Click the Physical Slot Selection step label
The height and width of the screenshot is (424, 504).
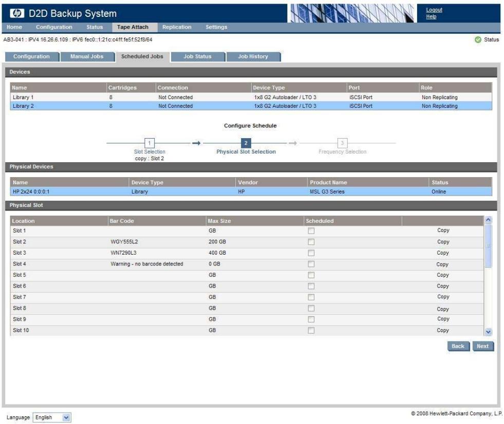click(x=246, y=151)
